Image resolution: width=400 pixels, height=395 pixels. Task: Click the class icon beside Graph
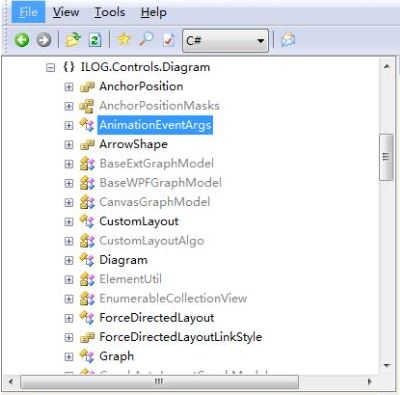point(87,356)
